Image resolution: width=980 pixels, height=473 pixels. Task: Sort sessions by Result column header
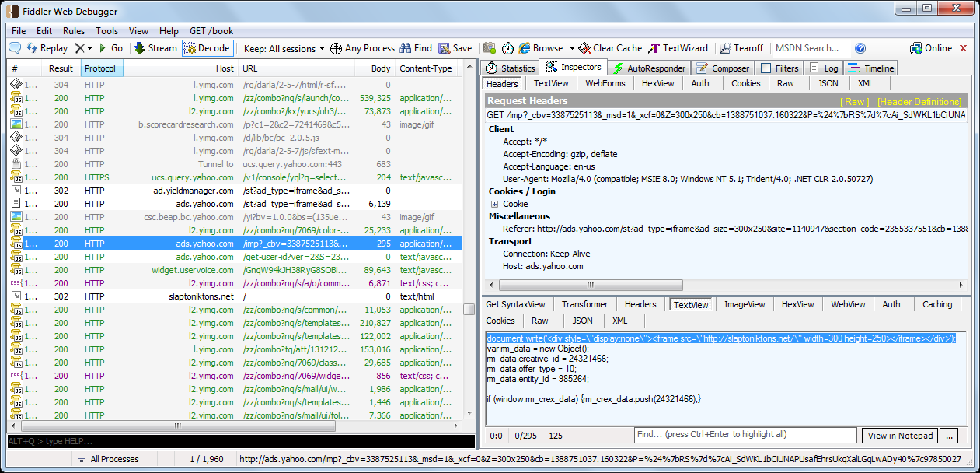point(61,68)
